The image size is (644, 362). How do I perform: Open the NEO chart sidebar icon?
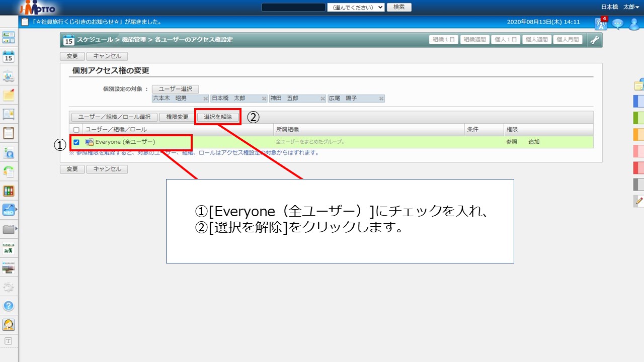pos(9,210)
